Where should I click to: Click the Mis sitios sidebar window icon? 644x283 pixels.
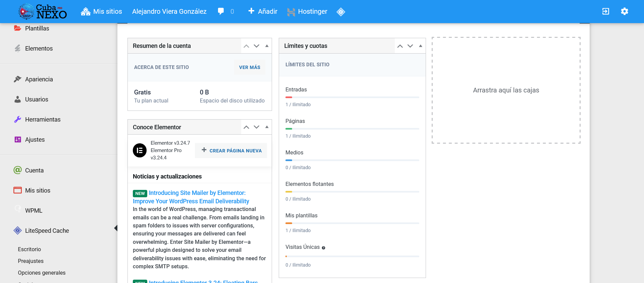click(x=17, y=190)
